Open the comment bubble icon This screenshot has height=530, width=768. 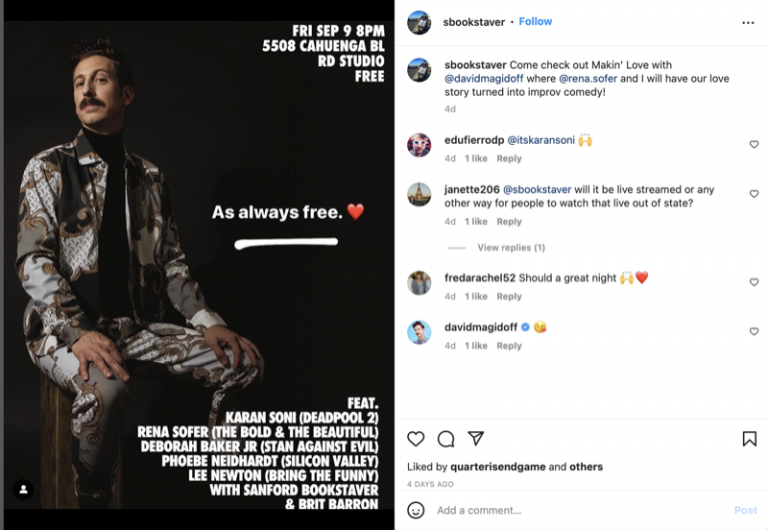click(x=446, y=438)
